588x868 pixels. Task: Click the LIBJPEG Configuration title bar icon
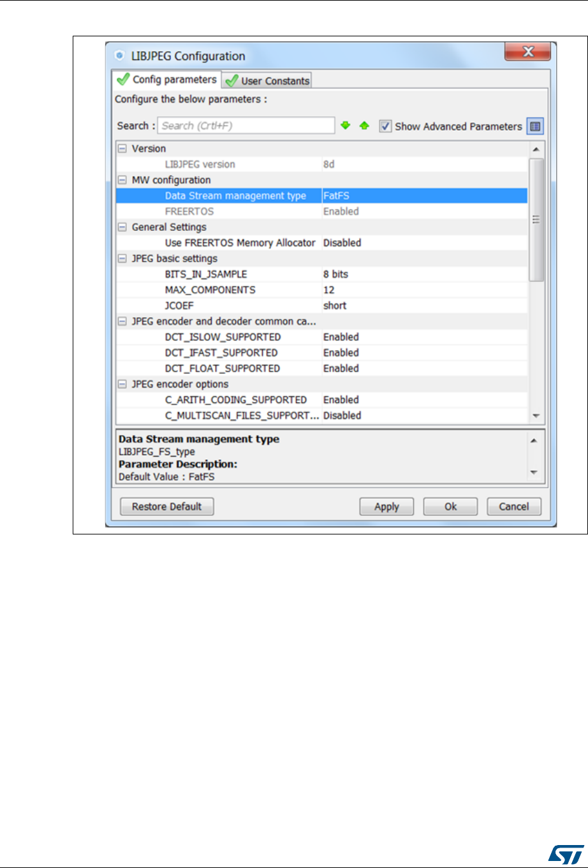click(x=121, y=56)
